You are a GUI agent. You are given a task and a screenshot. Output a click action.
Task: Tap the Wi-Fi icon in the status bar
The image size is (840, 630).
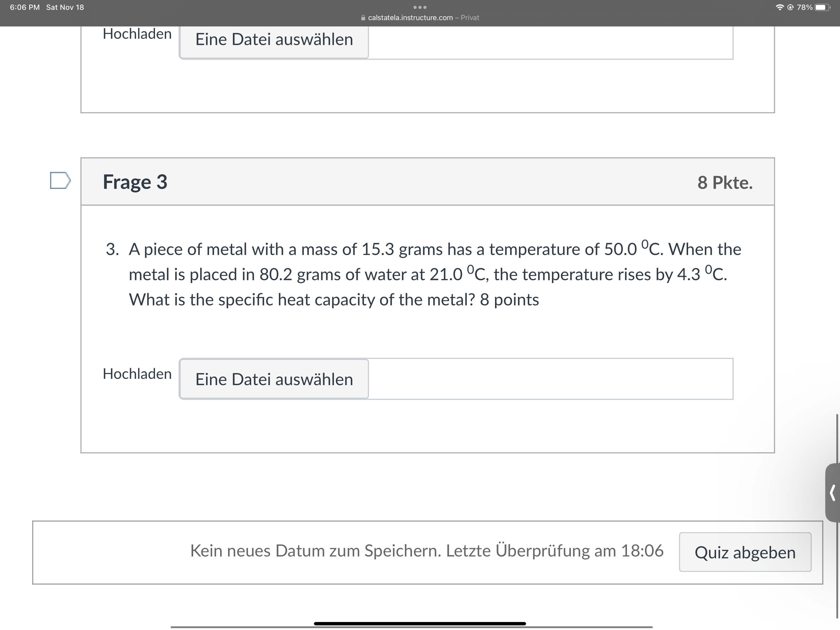click(x=780, y=7)
